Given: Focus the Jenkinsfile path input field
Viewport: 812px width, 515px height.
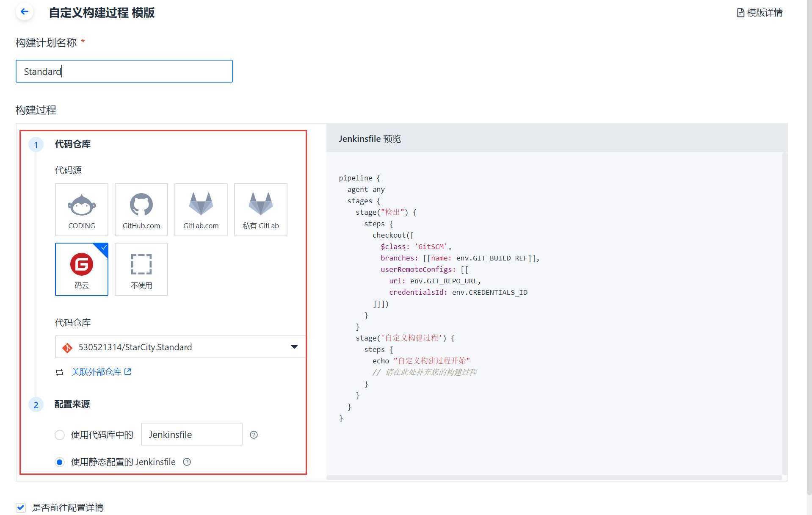Looking at the screenshot, I should pos(192,434).
